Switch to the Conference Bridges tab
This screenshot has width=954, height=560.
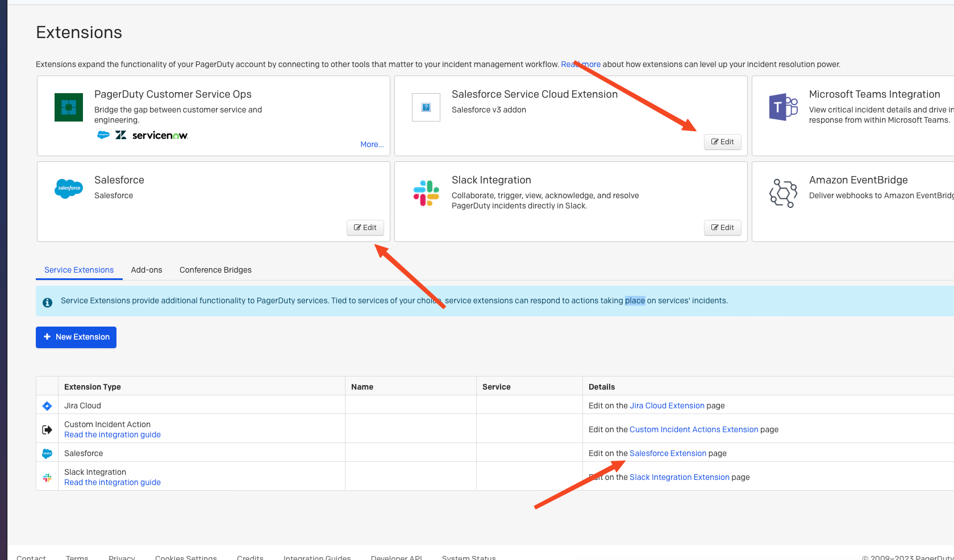click(x=215, y=270)
